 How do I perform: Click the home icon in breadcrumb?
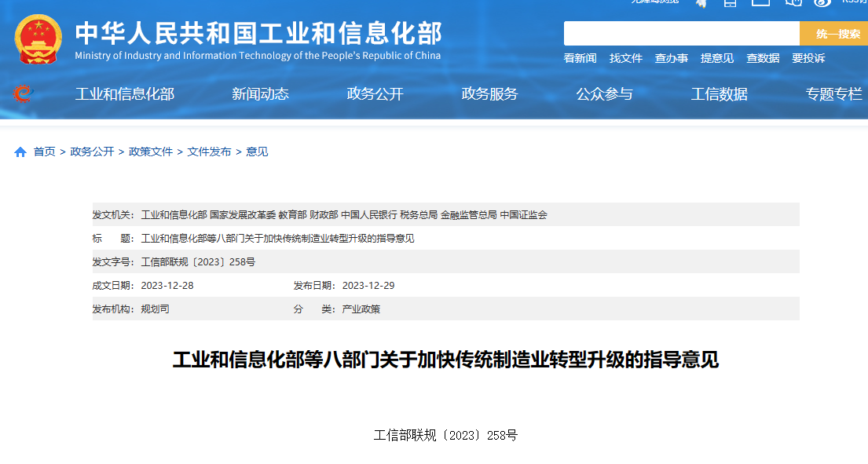coord(20,152)
